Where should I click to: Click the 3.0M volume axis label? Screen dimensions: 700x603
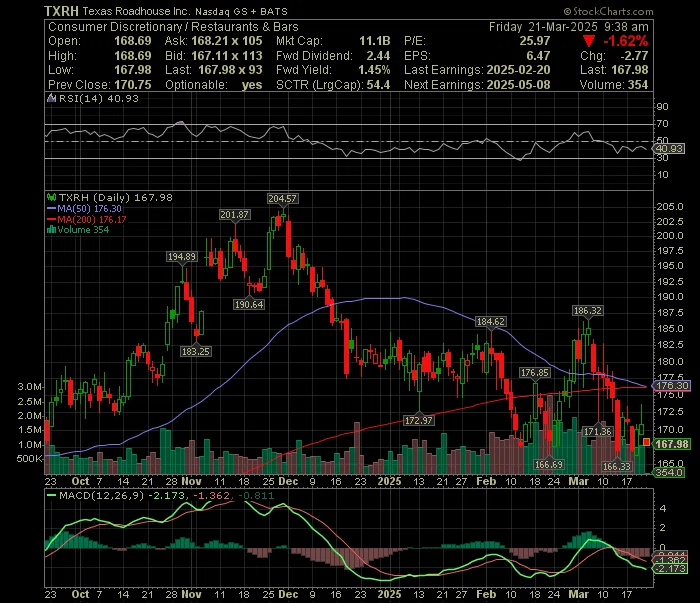pos(30,387)
